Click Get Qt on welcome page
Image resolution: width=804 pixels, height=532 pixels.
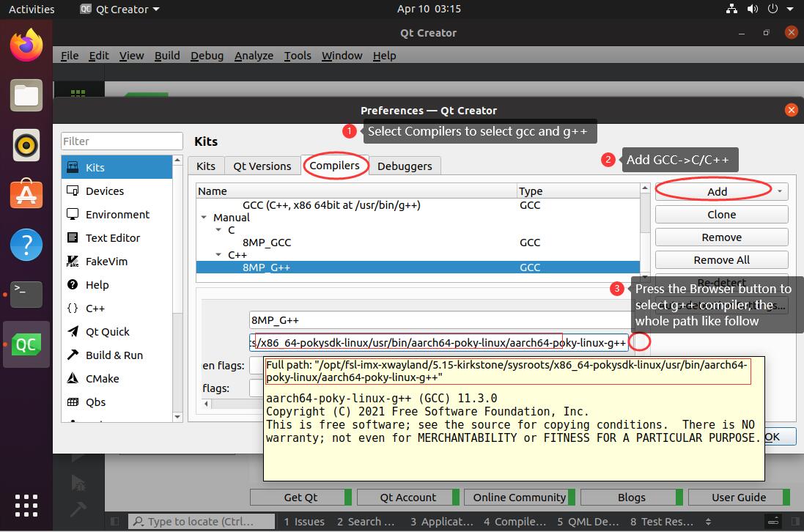[300, 497]
